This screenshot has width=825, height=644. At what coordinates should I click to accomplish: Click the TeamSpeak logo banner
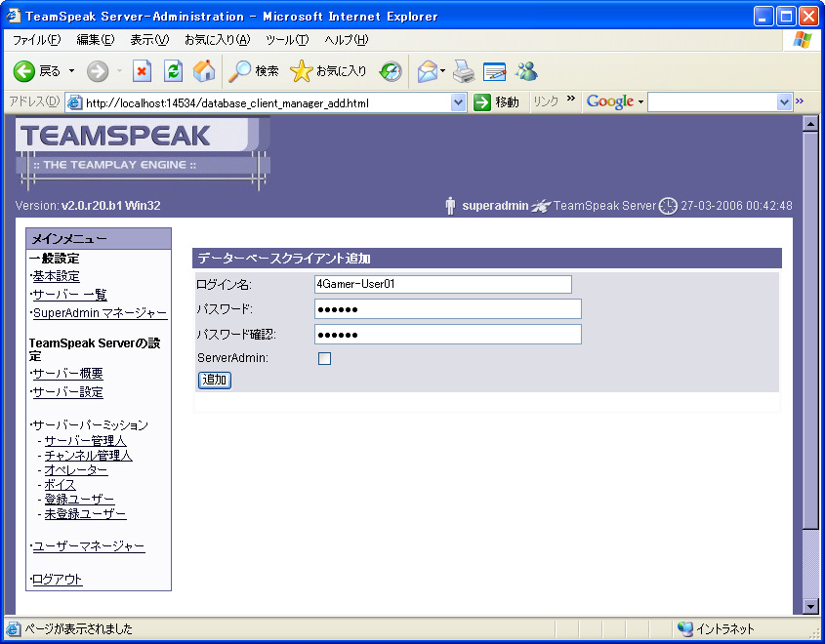coord(143,152)
